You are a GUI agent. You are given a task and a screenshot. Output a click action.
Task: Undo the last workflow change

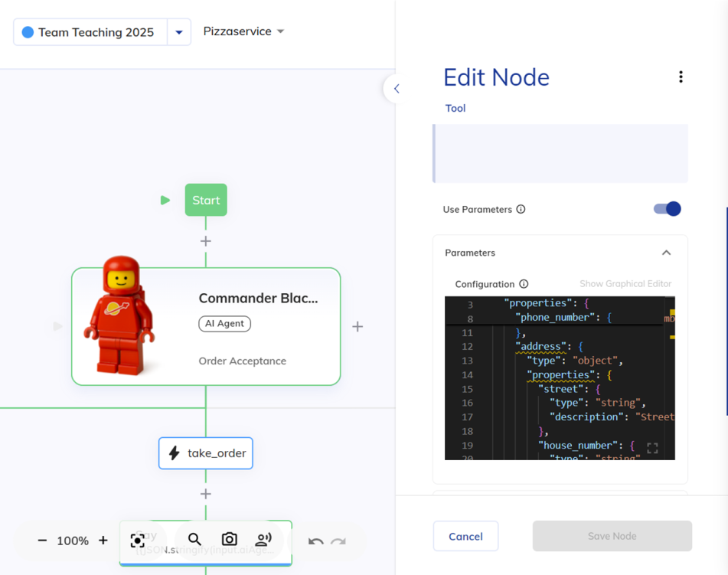coord(316,541)
